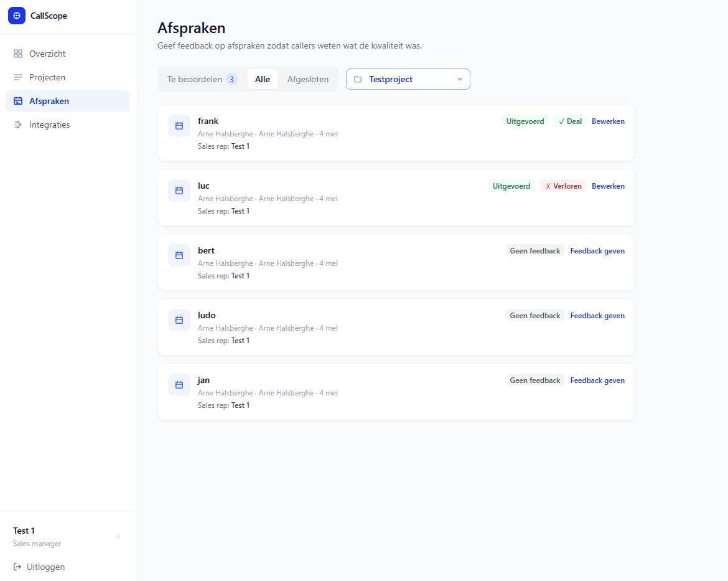The image size is (728, 581).
Task: Click the Overzicht grid icon in sidebar
Action: click(17, 54)
